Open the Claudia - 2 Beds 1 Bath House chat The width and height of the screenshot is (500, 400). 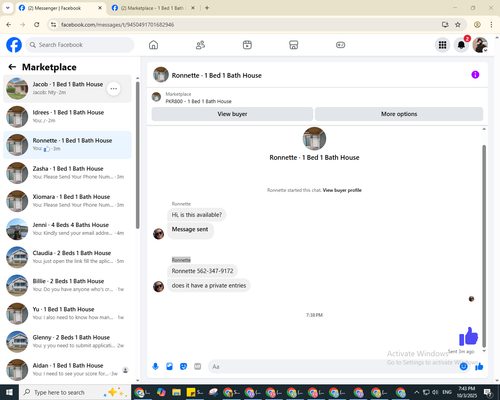coord(67,257)
